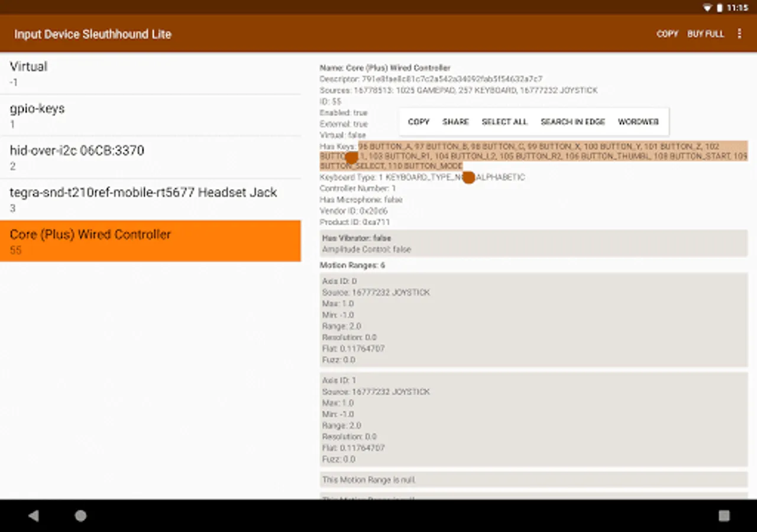Click the Amplitude Control: false line

pos(367,249)
